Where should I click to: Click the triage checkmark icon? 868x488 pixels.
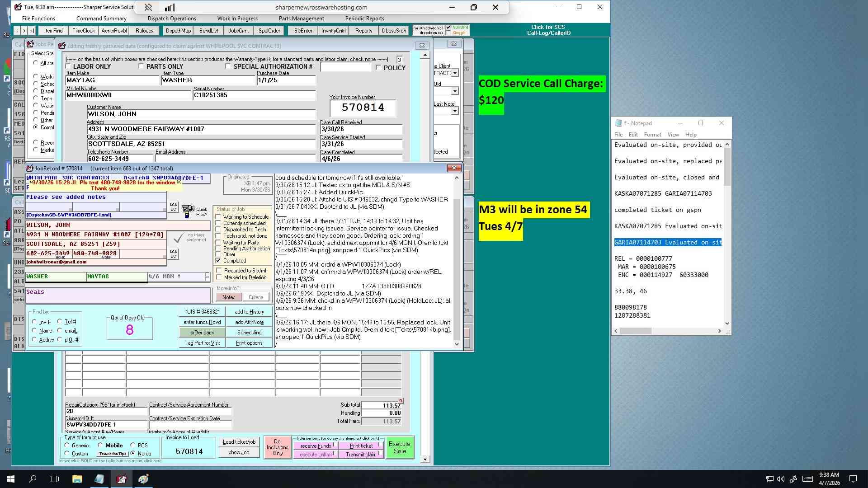179,237
